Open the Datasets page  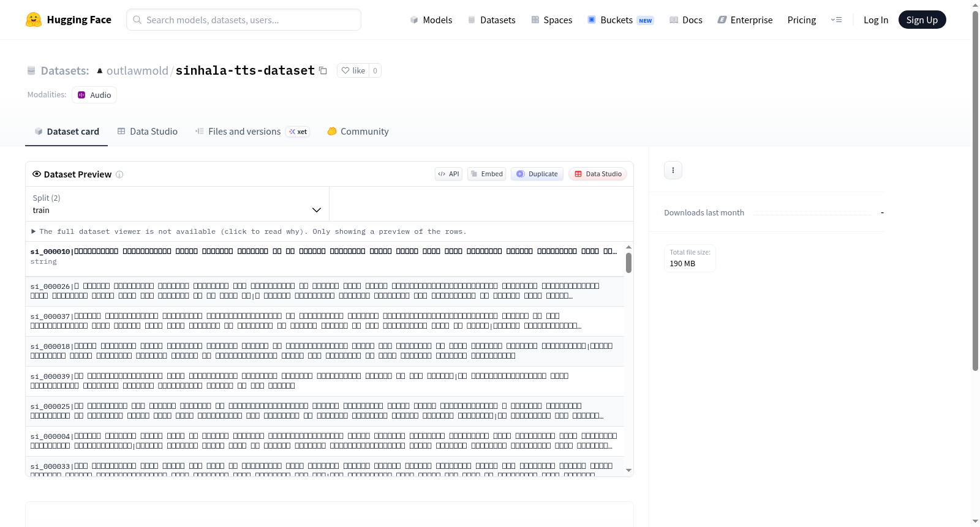pos(492,20)
